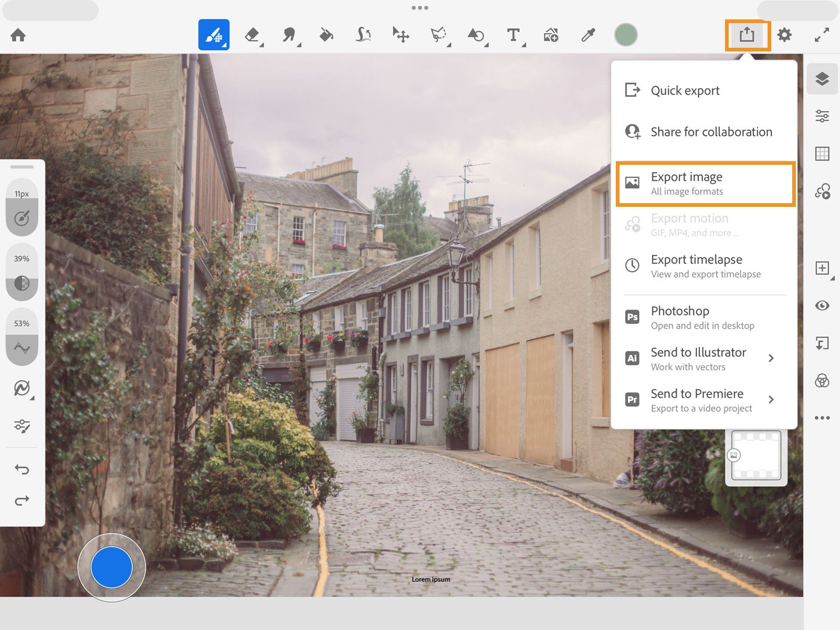Redo the last action
840x630 pixels.
pos(22,501)
